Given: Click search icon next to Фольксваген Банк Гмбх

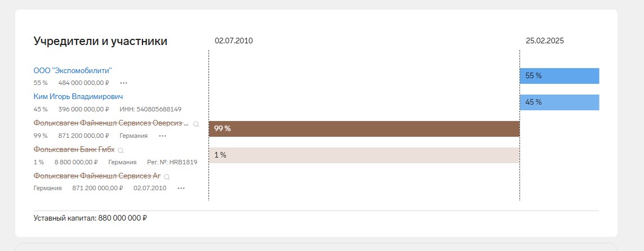Looking at the screenshot, I should pyautogui.click(x=121, y=150).
